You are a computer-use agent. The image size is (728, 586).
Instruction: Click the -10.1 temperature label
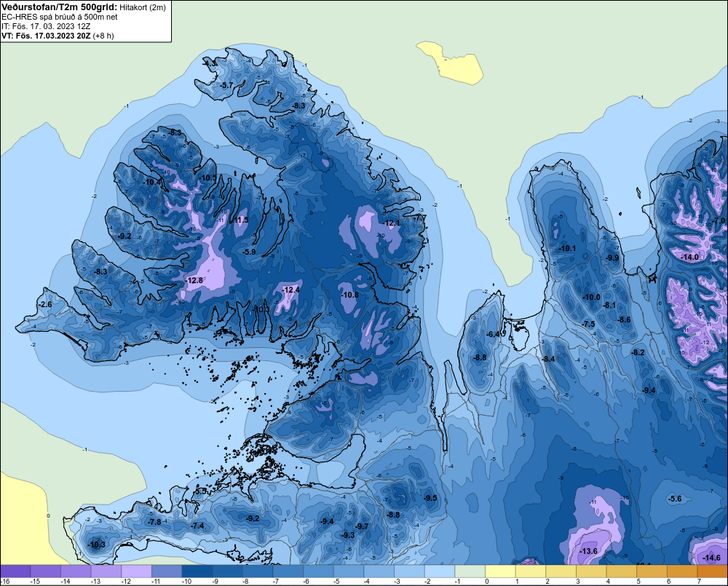point(567,248)
